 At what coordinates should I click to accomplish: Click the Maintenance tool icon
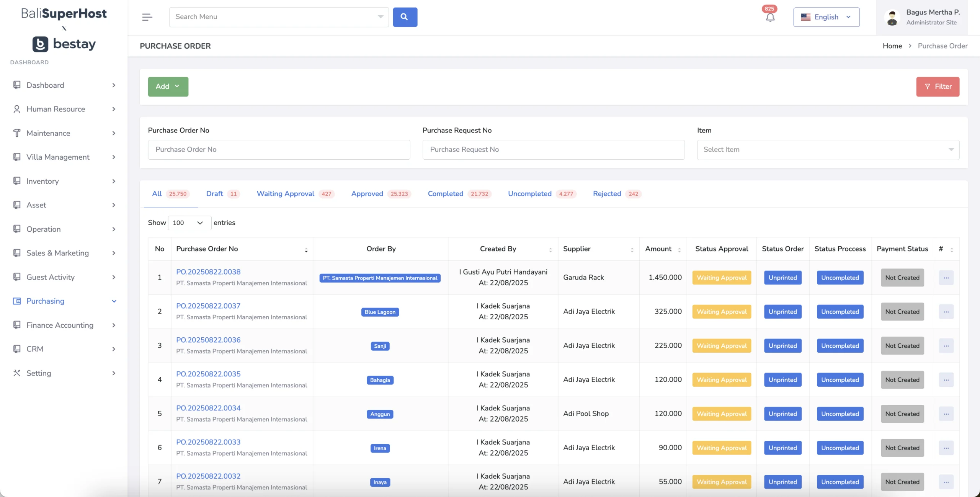(x=16, y=133)
